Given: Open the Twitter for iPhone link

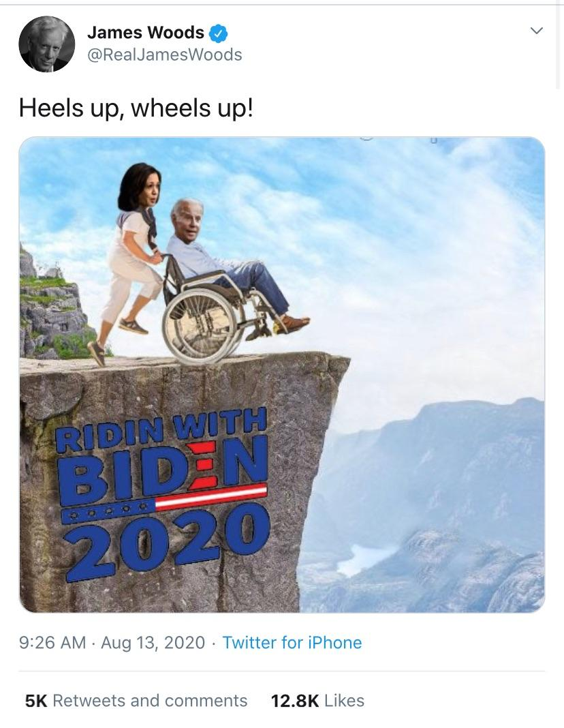Looking at the screenshot, I should (x=292, y=643).
